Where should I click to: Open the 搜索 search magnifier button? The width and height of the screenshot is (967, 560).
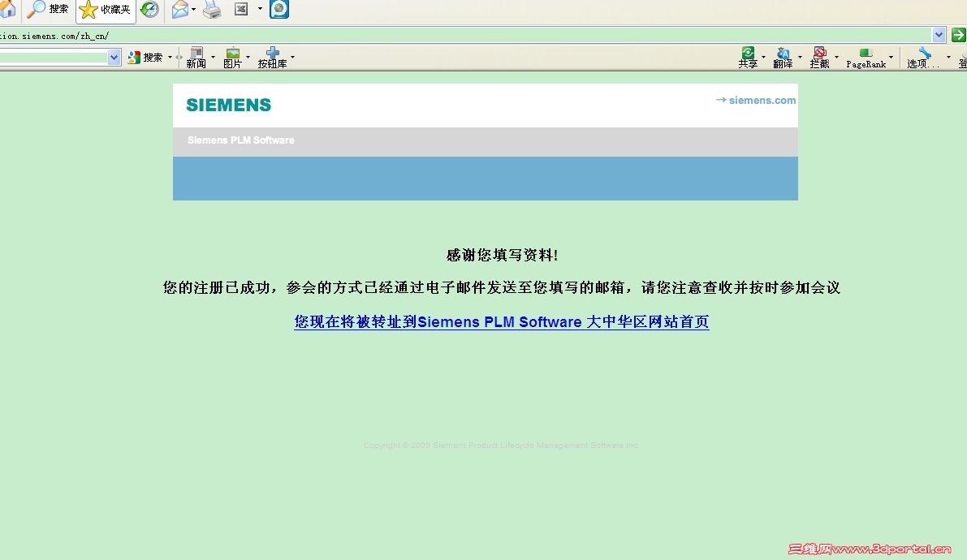click(x=48, y=9)
